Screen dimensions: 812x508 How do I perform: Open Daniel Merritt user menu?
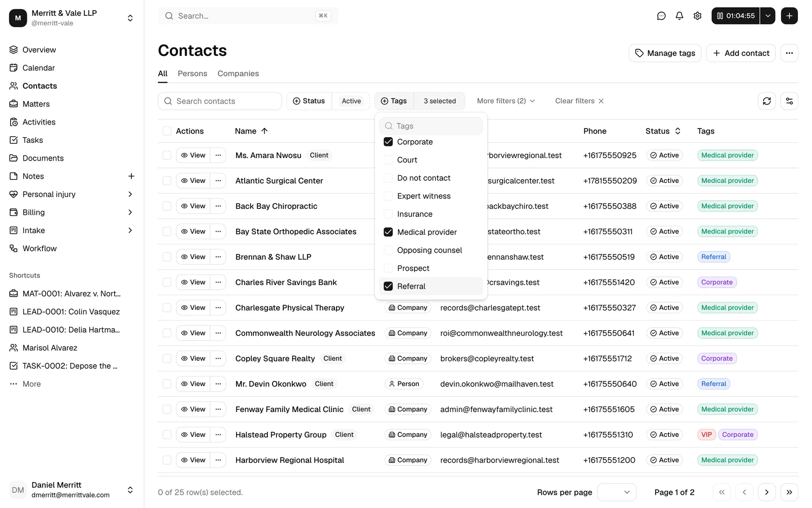[72, 490]
